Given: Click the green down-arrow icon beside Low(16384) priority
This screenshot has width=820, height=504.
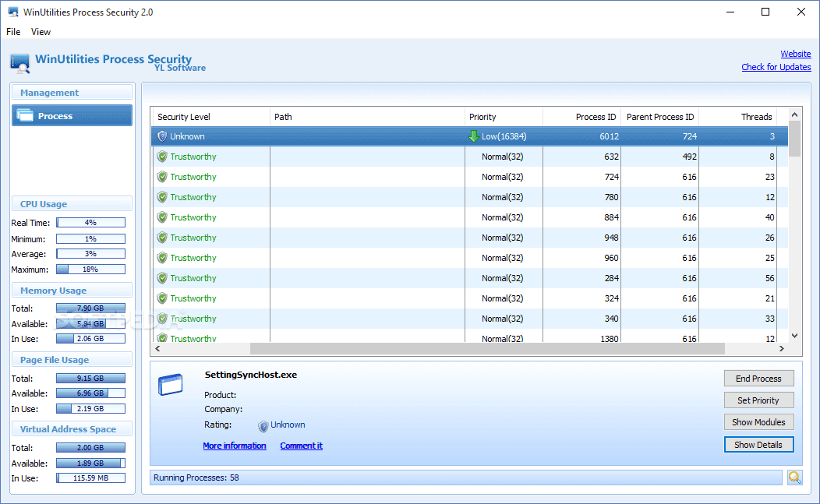Looking at the screenshot, I should click(474, 136).
